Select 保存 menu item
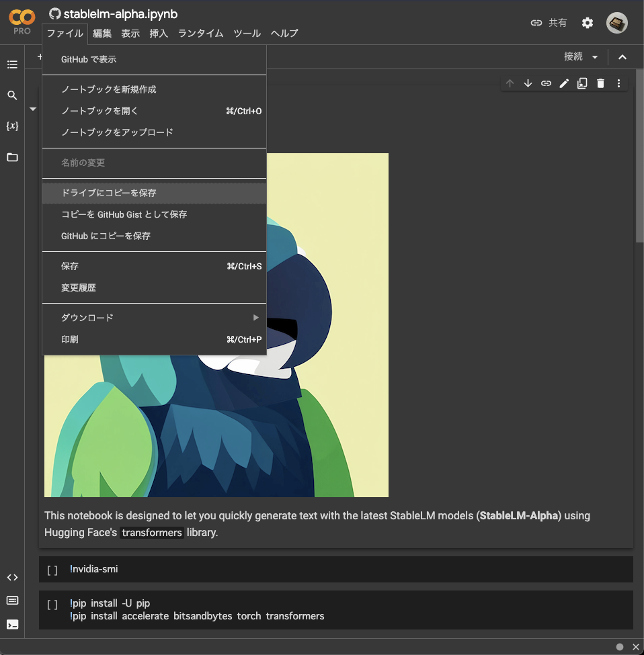The height and width of the screenshot is (655, 644). (x=154, y=266)
